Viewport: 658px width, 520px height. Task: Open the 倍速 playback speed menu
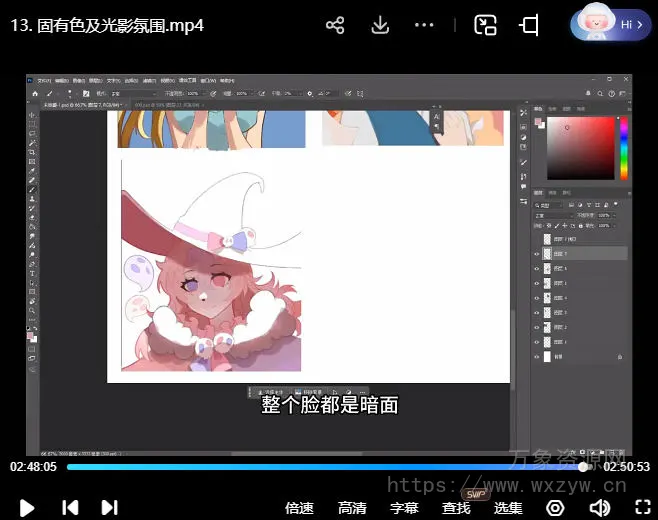[x=299, y=508]
